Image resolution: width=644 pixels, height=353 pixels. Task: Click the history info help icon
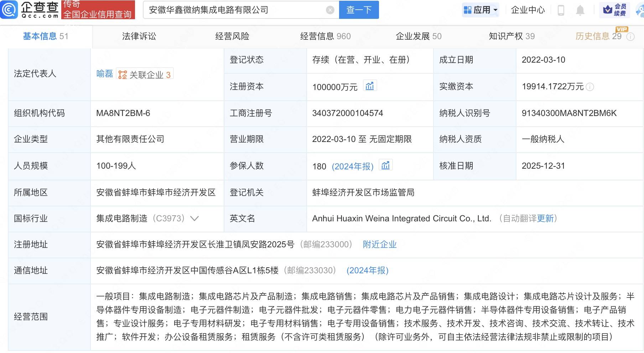tap(630, 37)
